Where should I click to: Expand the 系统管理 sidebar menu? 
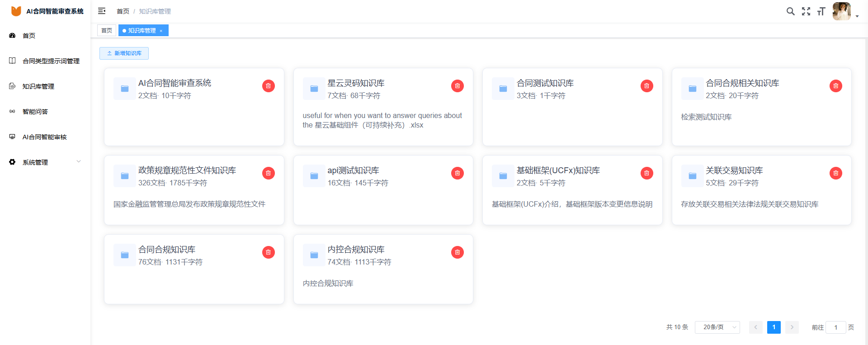[45, 162]
